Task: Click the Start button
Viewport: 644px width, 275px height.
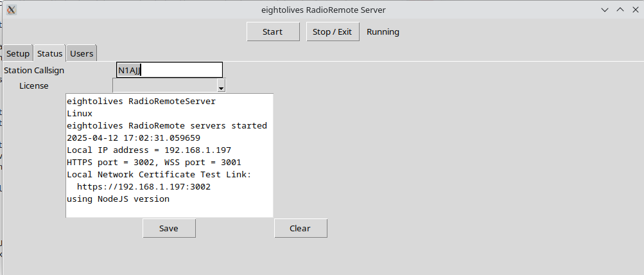Action: (273, 31)
